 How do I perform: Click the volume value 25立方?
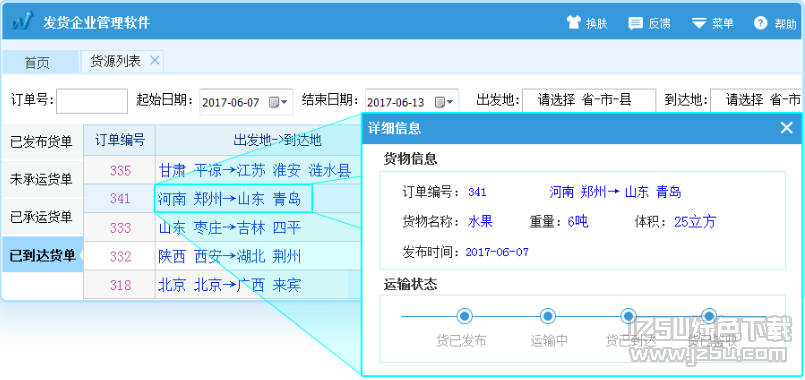point(695,222)
